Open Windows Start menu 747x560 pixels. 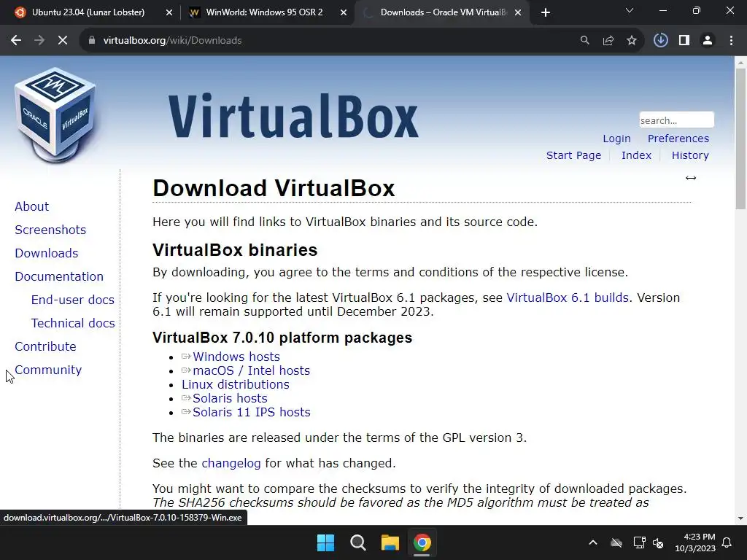pos(326,542)
